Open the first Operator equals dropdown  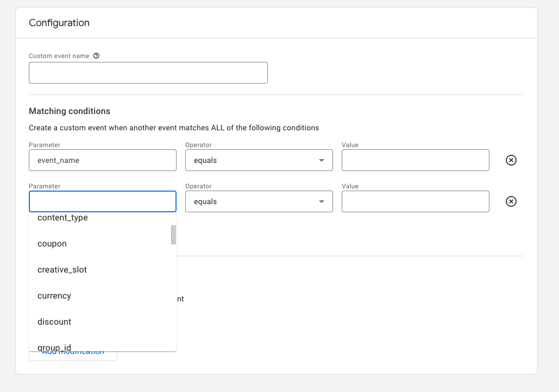click(259, 160)
